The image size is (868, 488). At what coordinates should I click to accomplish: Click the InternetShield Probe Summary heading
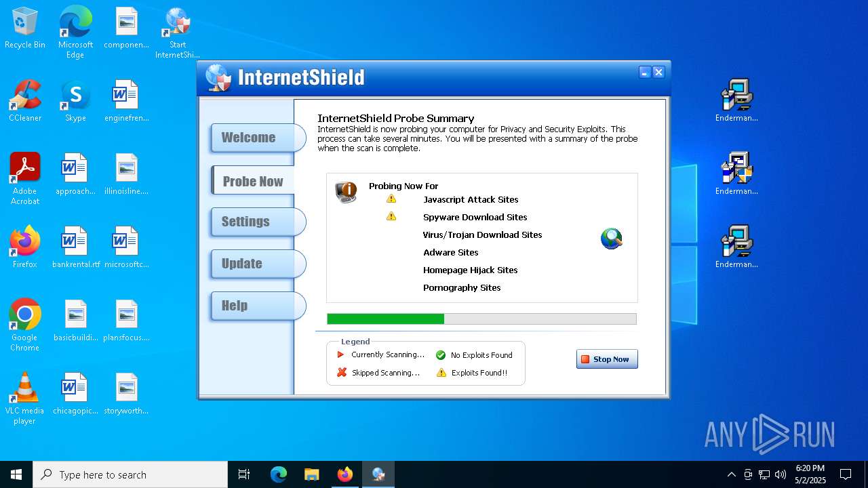[396, 119]
